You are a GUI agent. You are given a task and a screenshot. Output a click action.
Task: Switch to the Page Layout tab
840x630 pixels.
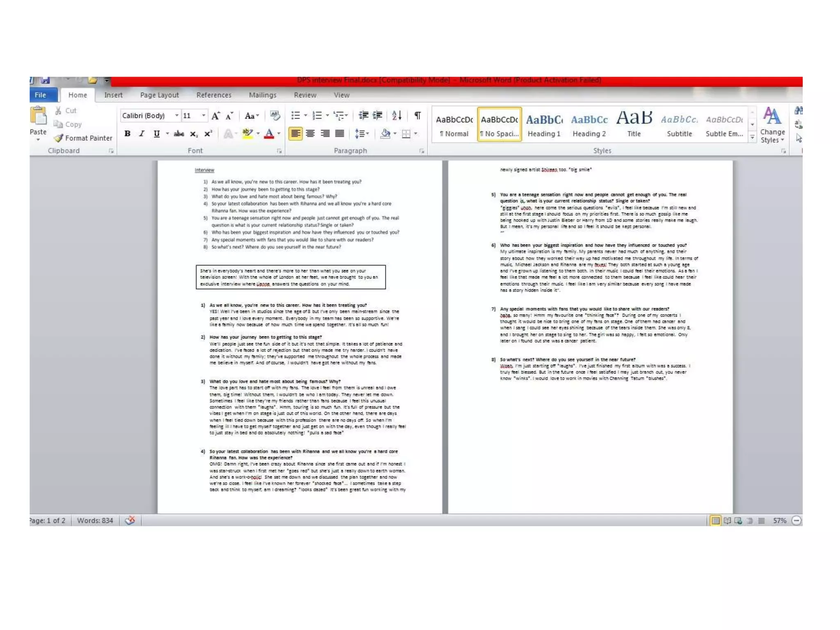coord(159,95)
